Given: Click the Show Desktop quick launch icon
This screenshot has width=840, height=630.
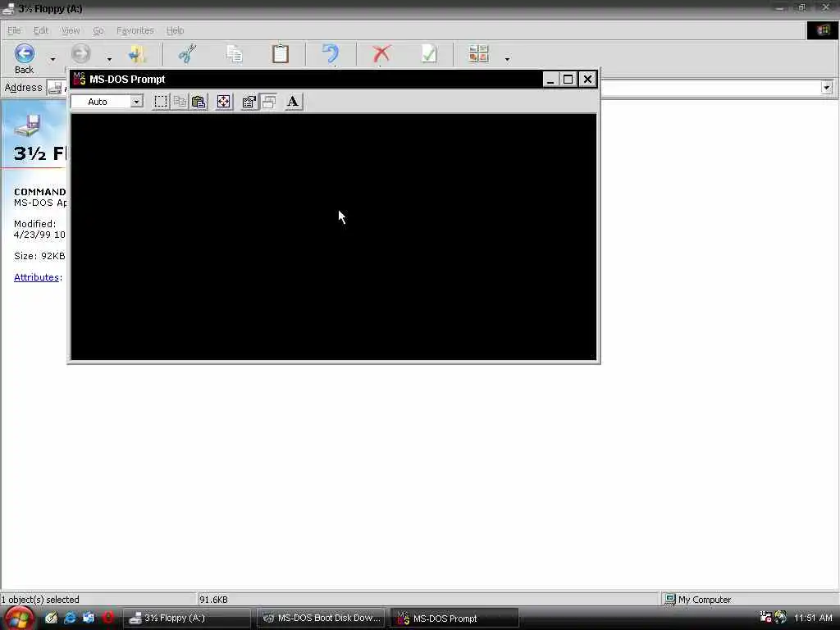Looking at the screenshot, I should [x=89, y=618].
